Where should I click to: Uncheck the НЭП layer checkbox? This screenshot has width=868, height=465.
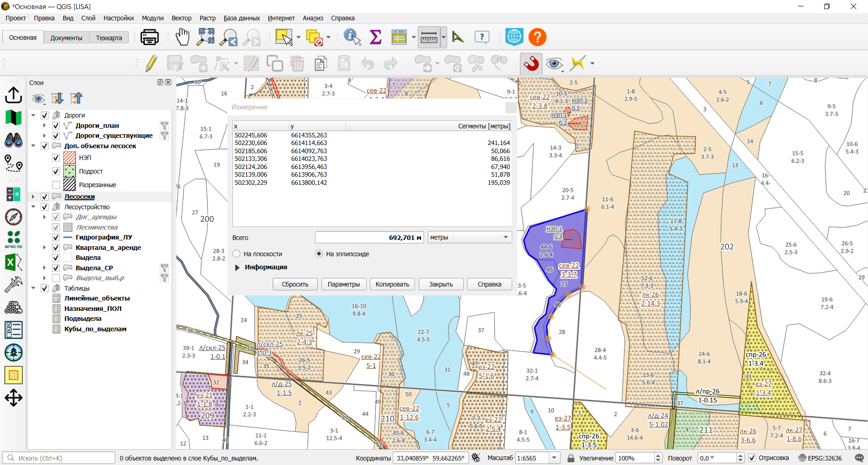tap(56, 158)
